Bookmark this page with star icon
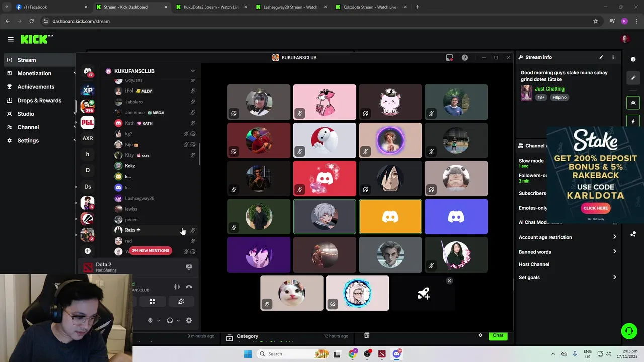 point(596,21)
